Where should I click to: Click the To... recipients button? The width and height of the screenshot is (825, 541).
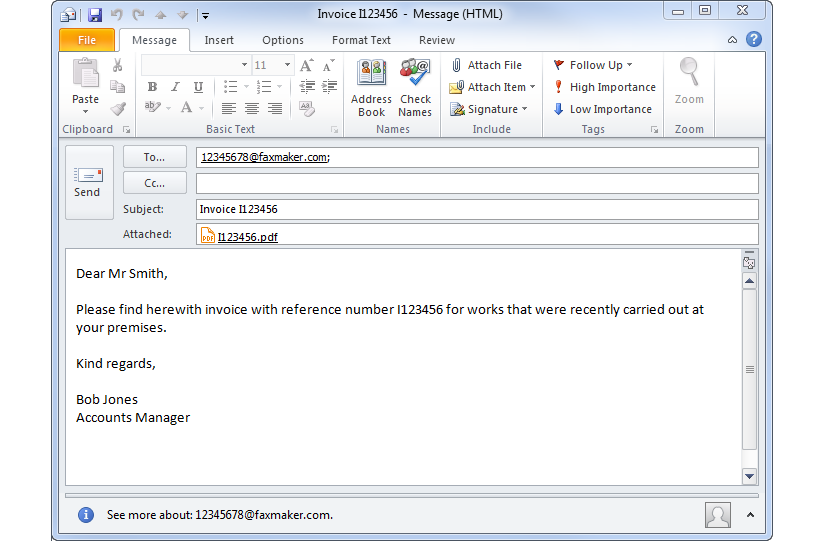coord(155,157)
